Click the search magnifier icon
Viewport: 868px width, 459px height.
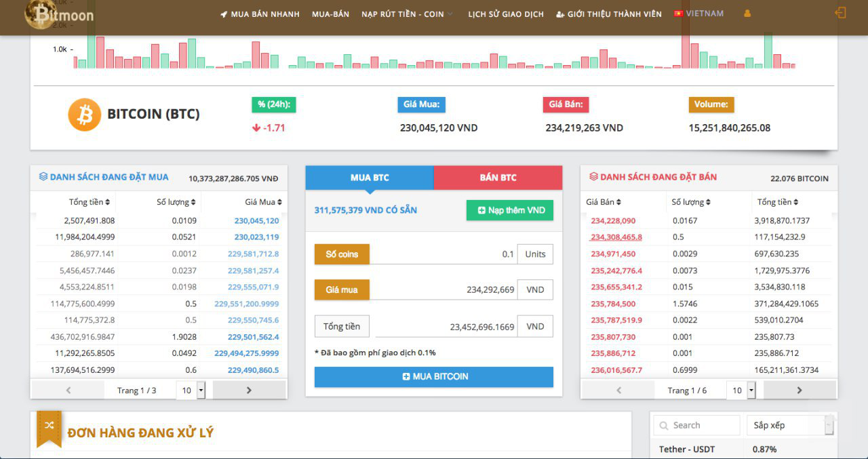pos(663,426)
